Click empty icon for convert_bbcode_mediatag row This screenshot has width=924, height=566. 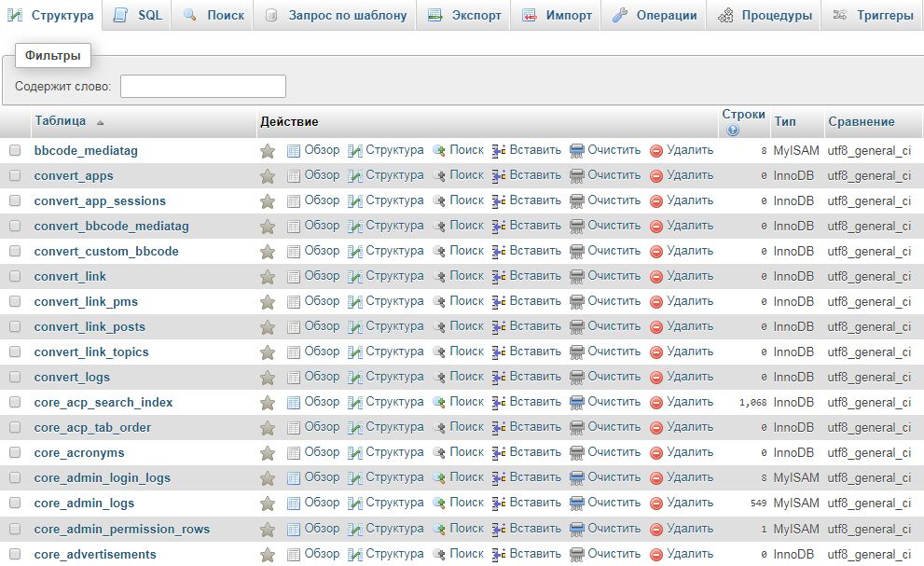[x=577, y=227]
